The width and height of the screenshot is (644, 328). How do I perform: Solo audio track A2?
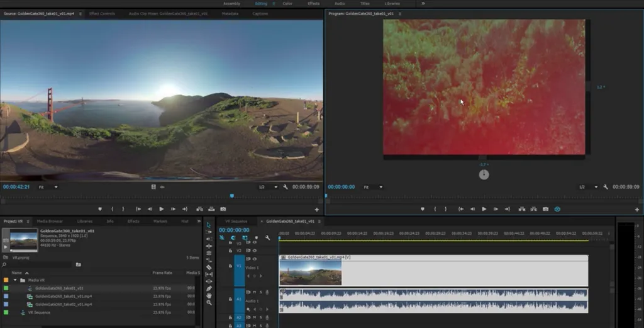coord(260,318)
